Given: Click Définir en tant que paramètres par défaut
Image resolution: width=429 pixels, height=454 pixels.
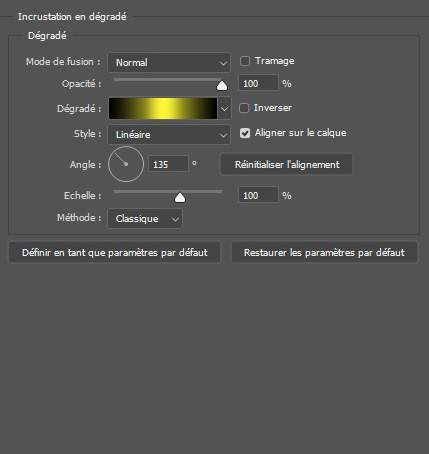Looking at the screenshot, I should coord(115,252).
